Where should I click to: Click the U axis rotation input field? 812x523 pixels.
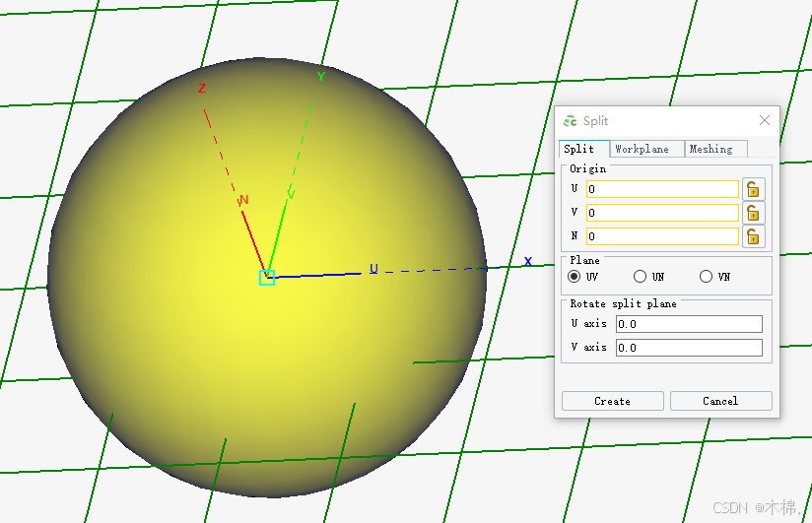689,324
